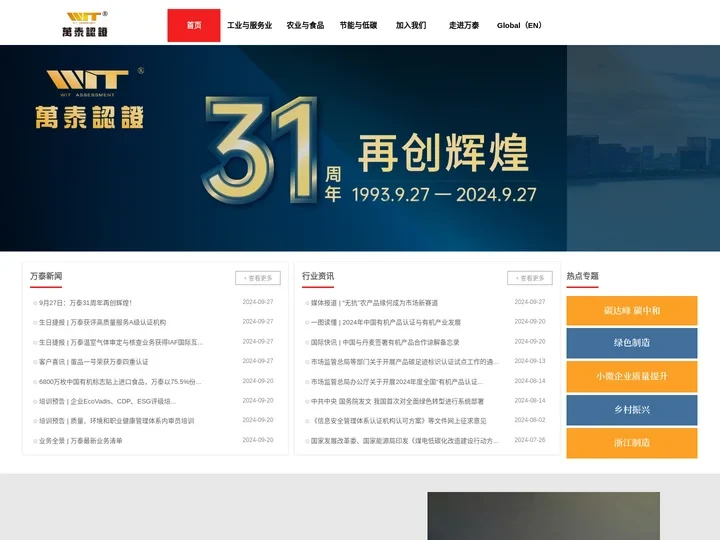Open 业务全景 万泰最新业务清单
The height and width of the screenshot is (540, 720).
tap(81, 441)
